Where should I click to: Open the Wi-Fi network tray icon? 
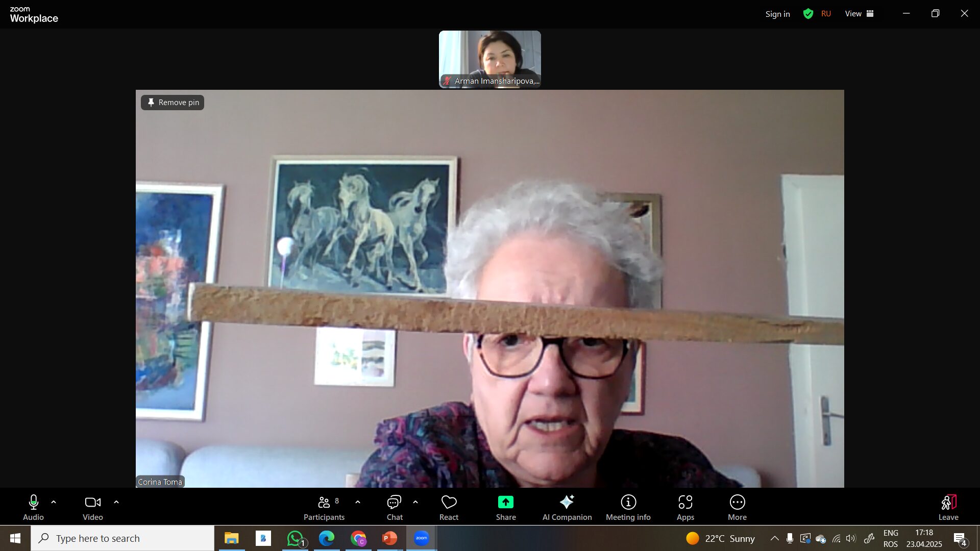(836, 538)
